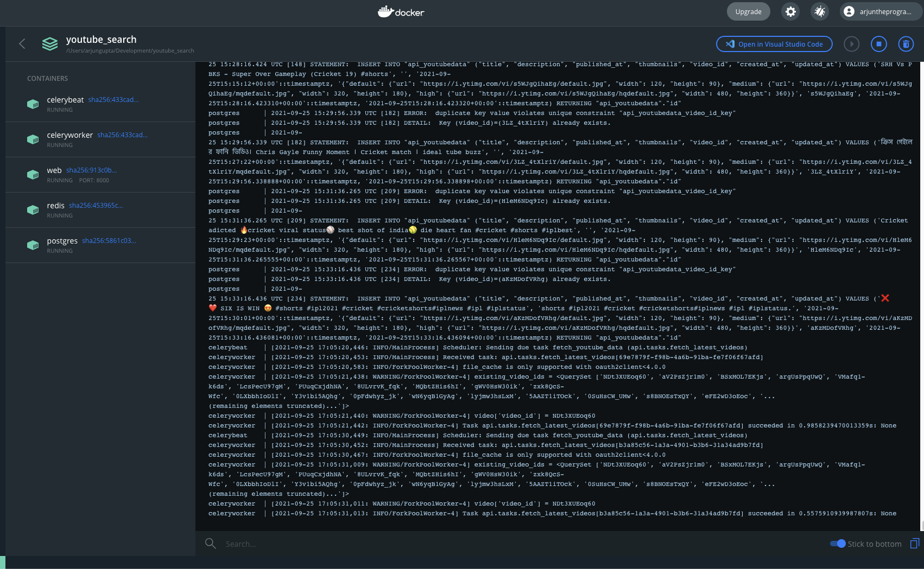The width and height of the screenshot is (924, 569).
Task: Toggle the Stick to bottom switch
Action: [838, 544]
